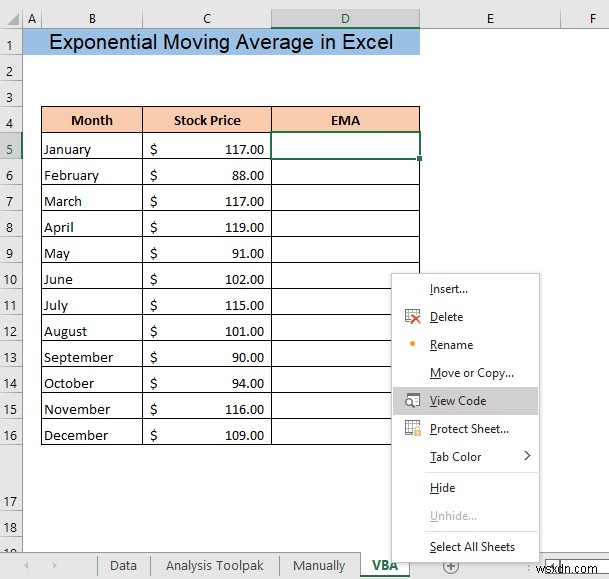Click the previous sheet navigation arrow

[x=26, y=566]
